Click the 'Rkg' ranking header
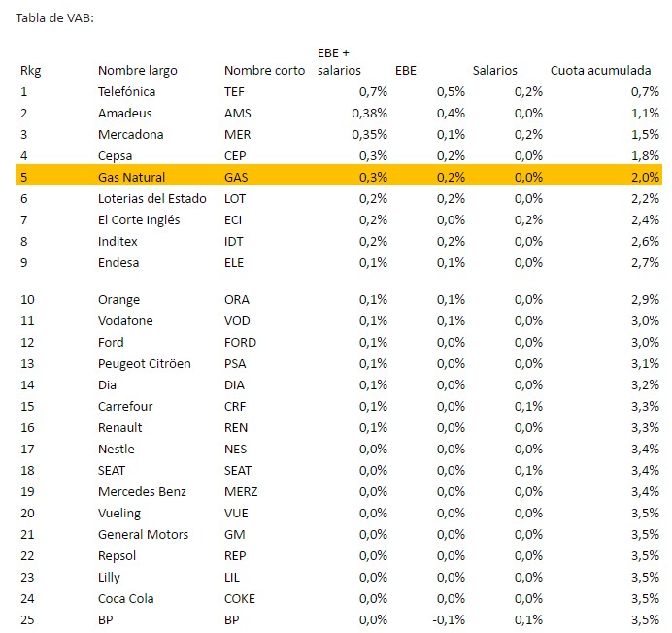Screen dimensions: 672x633 30,71
